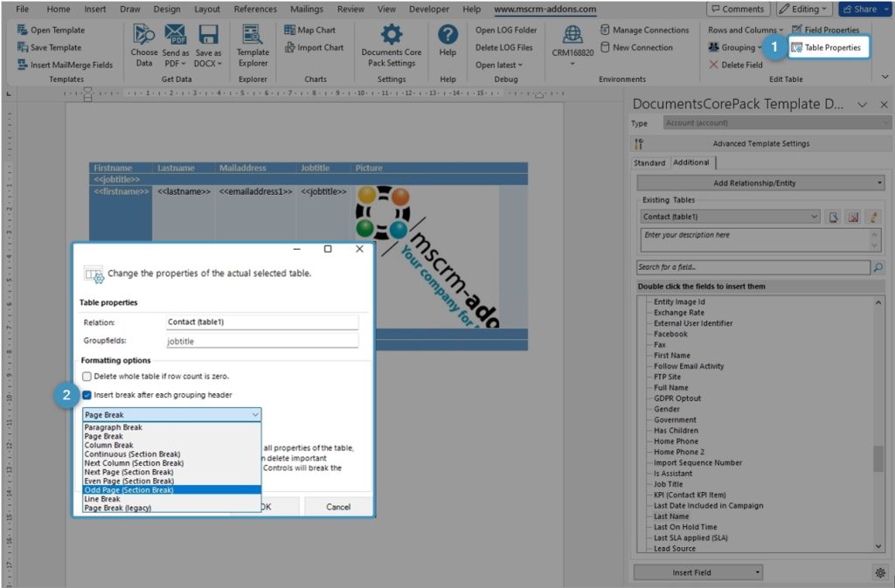
Task: Open the Editing mode dropdown
Action: [x=802, y=9]
